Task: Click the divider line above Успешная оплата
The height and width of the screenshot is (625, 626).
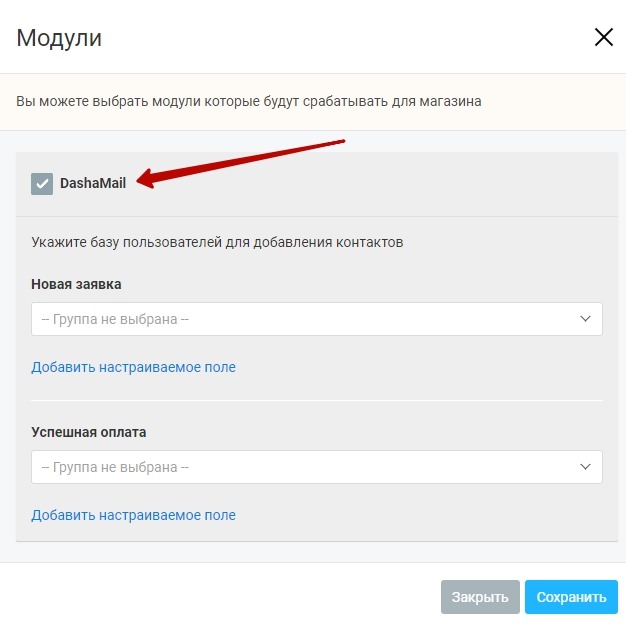Action: tap(316, 401)
